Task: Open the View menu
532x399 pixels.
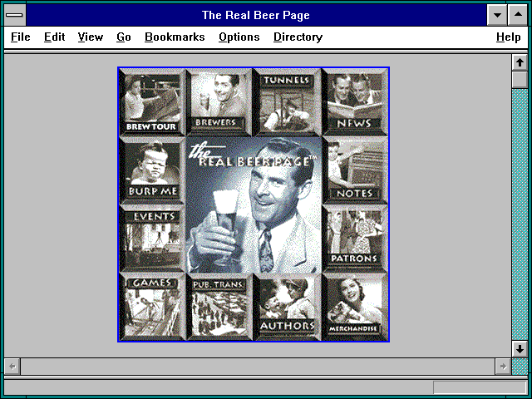Action: pos(91,37)
